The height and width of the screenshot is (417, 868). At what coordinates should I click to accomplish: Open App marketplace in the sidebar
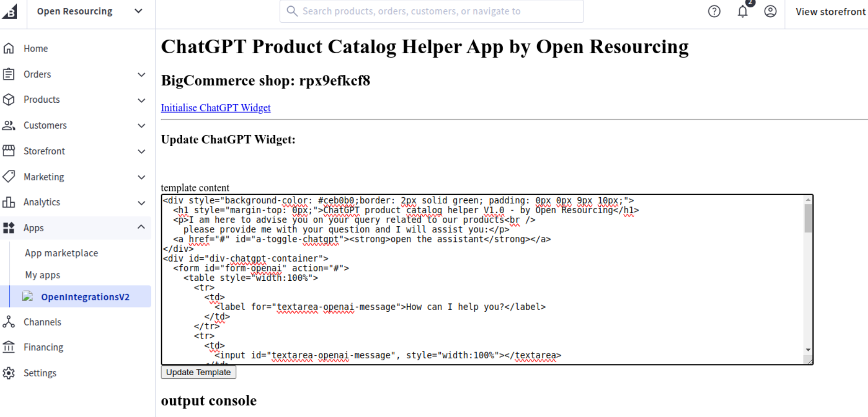tap(61, 253)
